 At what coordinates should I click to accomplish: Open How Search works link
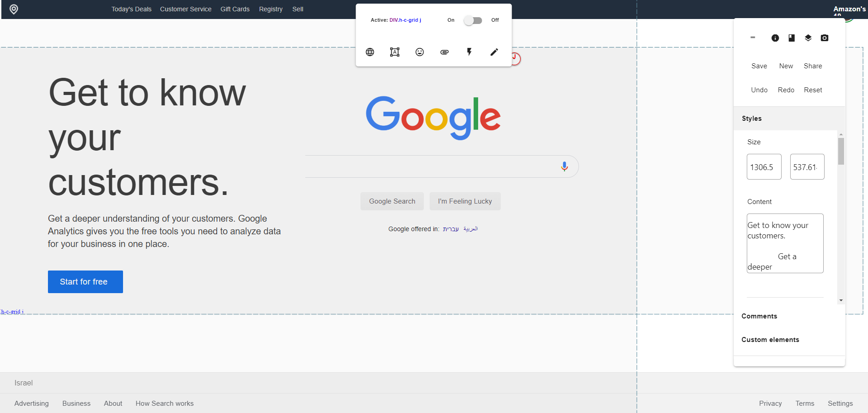[165, 404]
